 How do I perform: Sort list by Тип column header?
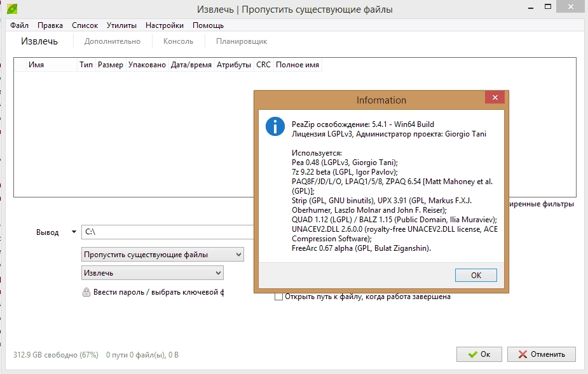(86, 65)
